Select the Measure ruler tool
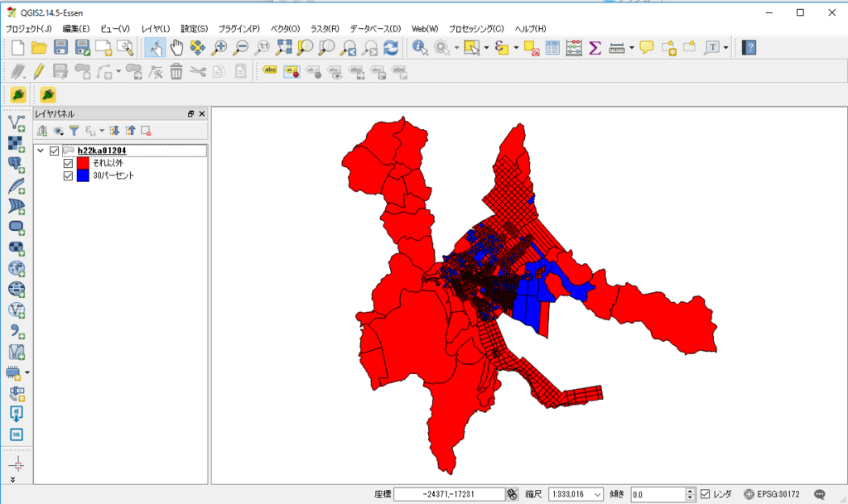 tap(616, 47)
